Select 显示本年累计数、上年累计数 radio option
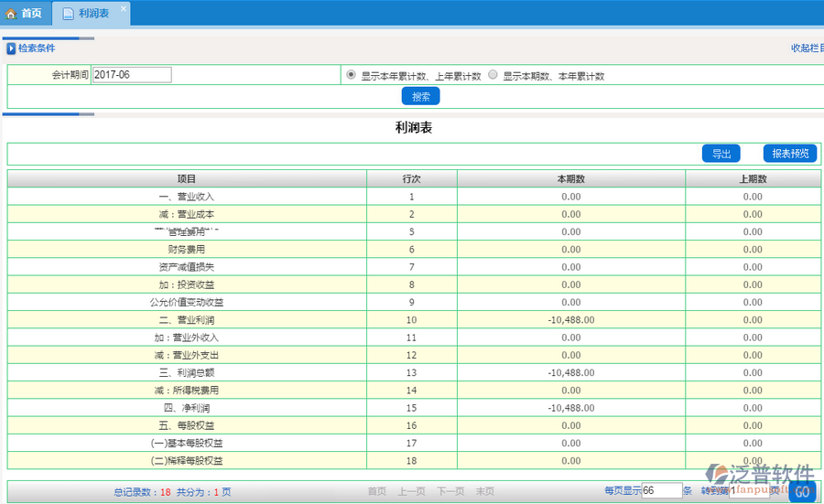 pos(351,75)
